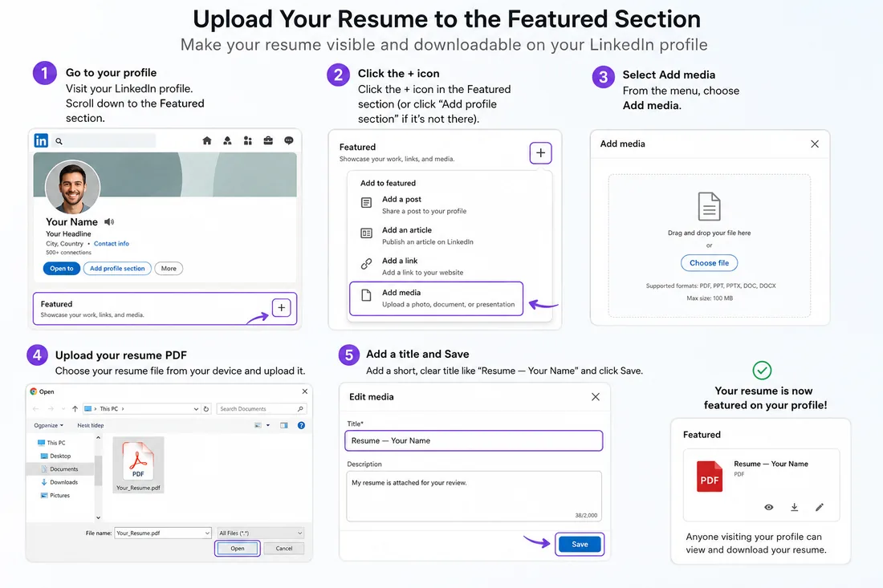Viewport: 883px width, 588px height.
Task: Expand the File name combo box dropdown
Action: [206, 533]
